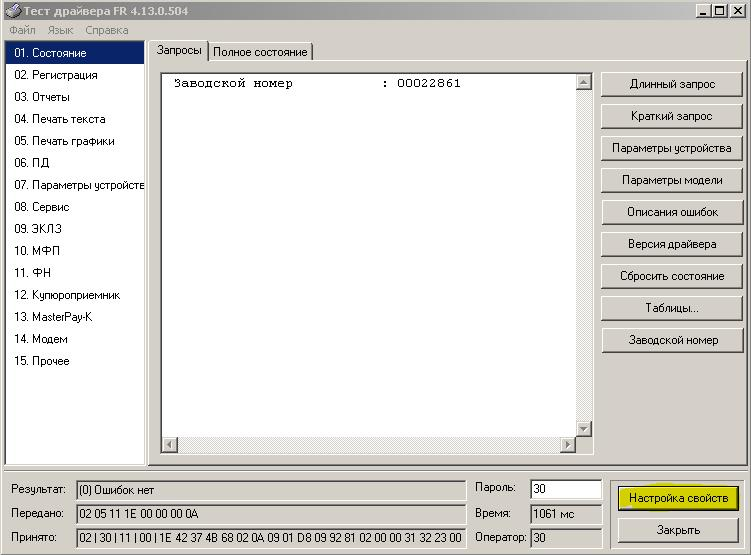Click the application icon in the title bar
This screenshot has width=751, height=555.
point(13,10)
